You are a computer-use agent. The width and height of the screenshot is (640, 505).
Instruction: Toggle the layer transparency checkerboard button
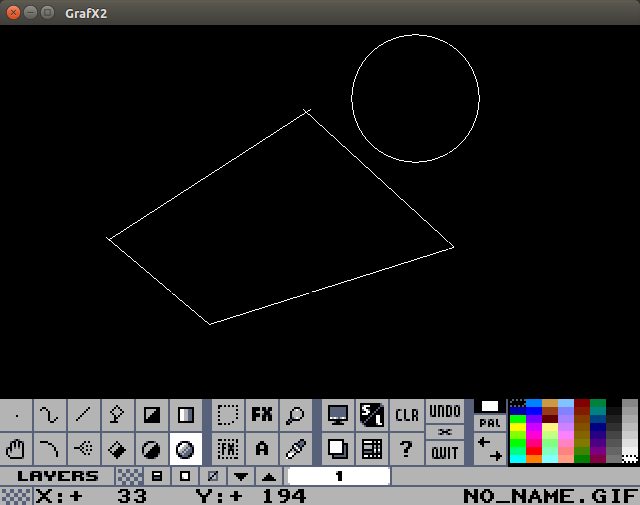click(x=129, y=476)
